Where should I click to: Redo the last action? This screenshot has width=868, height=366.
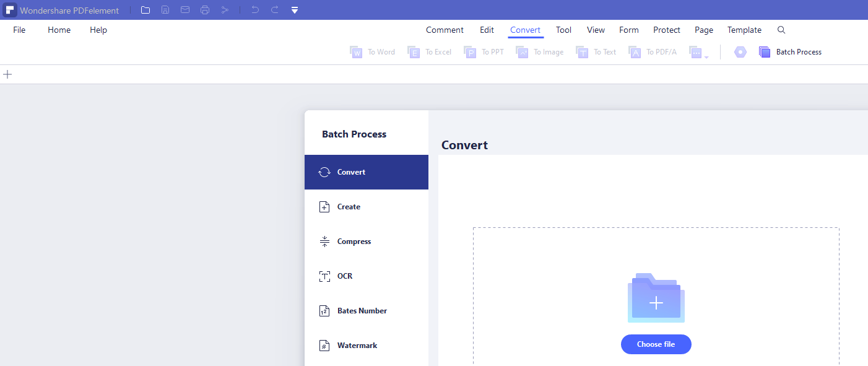(275, 10)
